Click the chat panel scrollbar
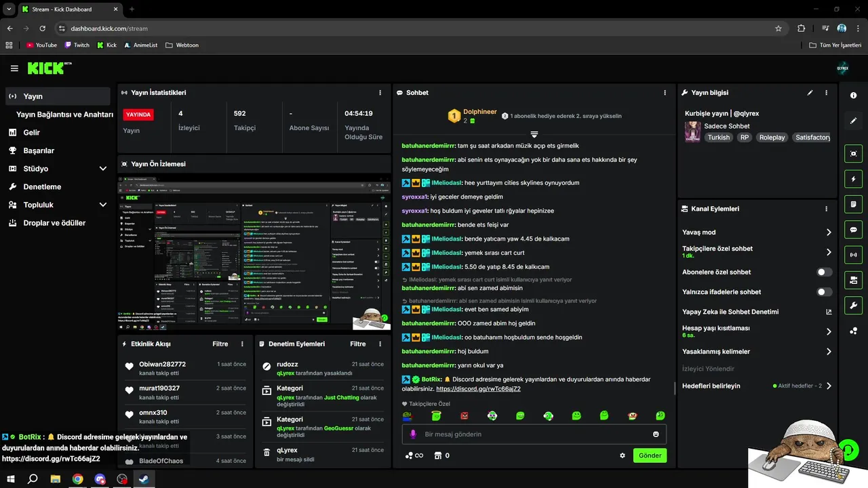The height and width of the screenshot is (488, 868). tap(674, 388)
